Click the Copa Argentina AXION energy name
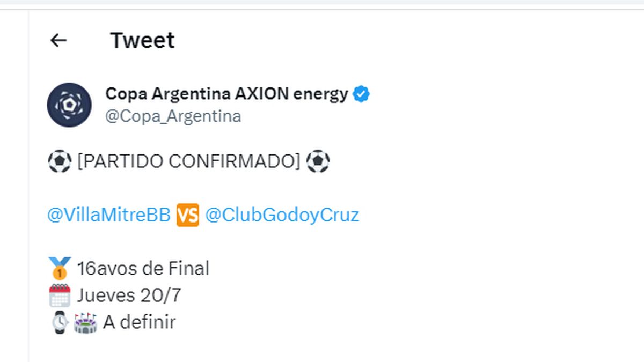644x362 pixels. (226, 94)
